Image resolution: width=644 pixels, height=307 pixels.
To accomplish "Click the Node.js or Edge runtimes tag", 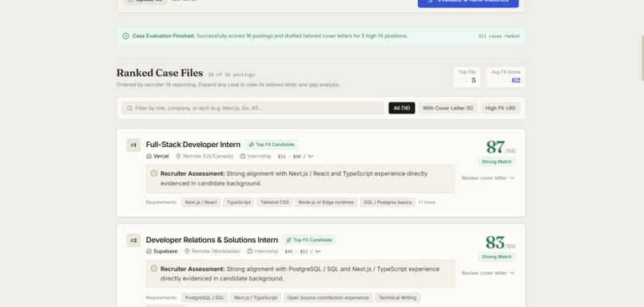I will click(326, 202).
